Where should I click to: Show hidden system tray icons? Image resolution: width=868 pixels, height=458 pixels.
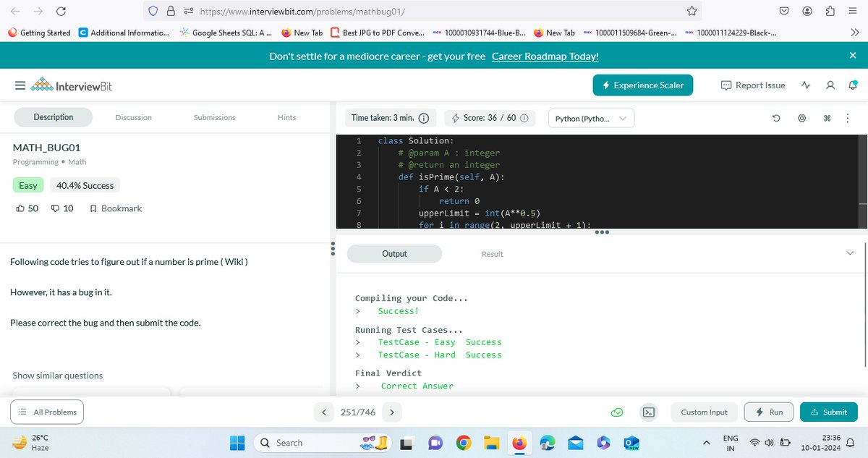click(706, 442)
